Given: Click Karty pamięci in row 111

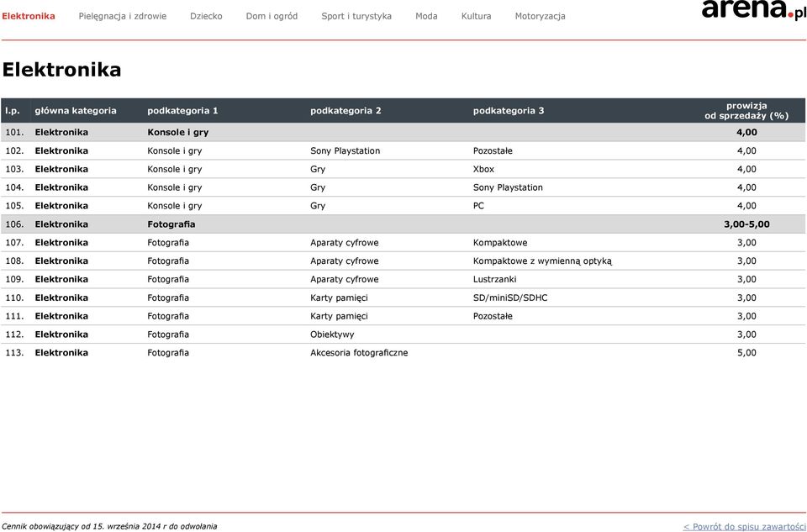Looking at the screenshot, I should point(339,316).
